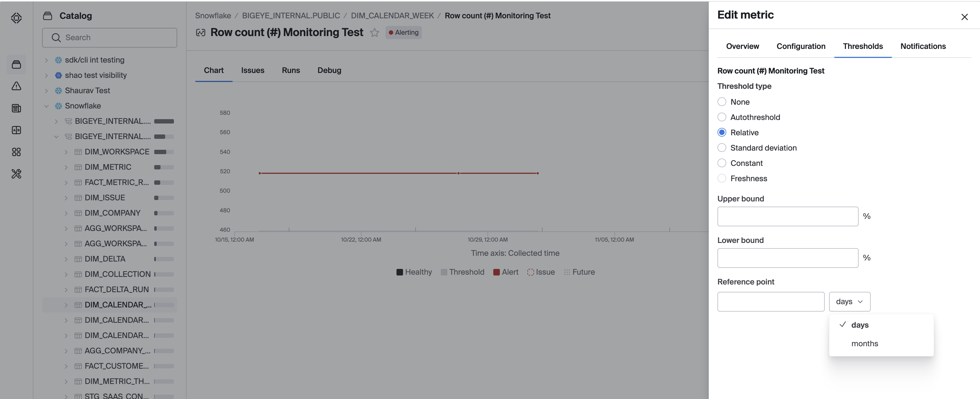Expand the DIM_WORKSPACE table node

pyautogui.click(x=66, y=152)
